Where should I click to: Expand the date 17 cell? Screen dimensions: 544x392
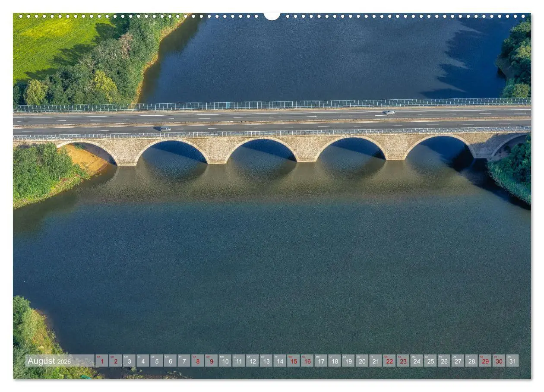(320, 362)
